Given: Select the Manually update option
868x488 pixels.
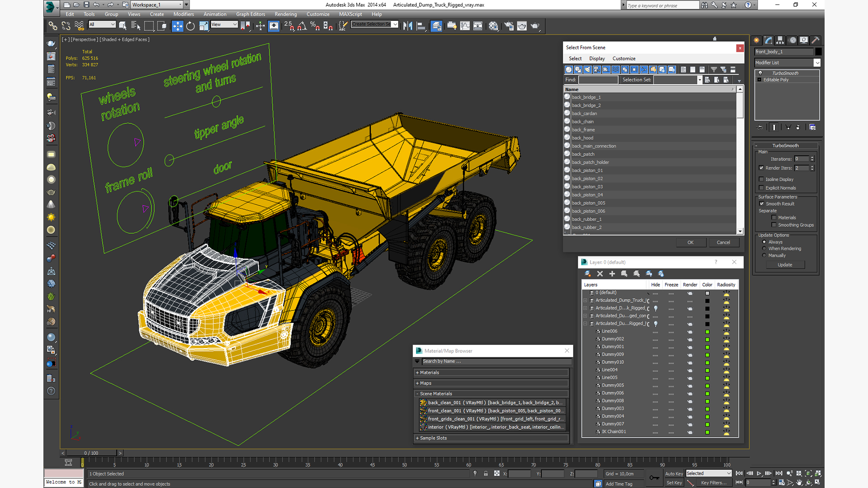Looking at the screenshot, I should tap(764, 255).
